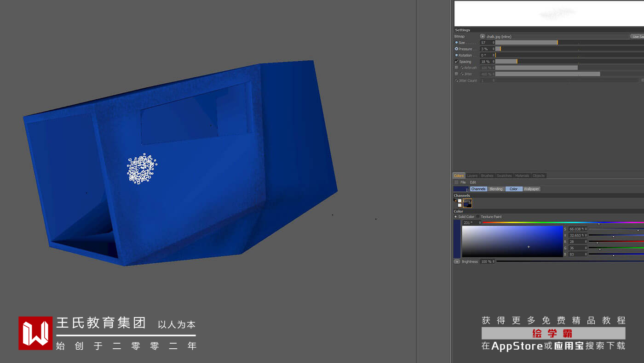Click the Channels button
This screenshot has width=644, height=363.
tap(478, 189)
